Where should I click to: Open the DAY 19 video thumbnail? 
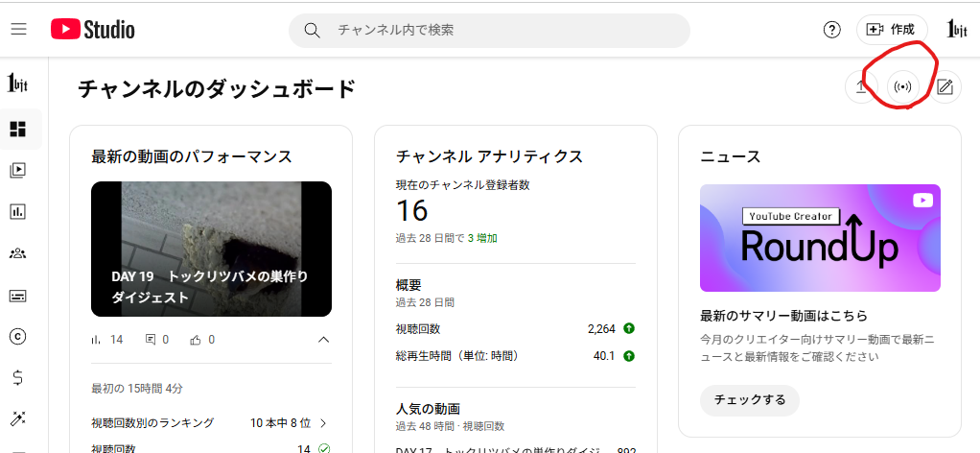coord(211,249)
